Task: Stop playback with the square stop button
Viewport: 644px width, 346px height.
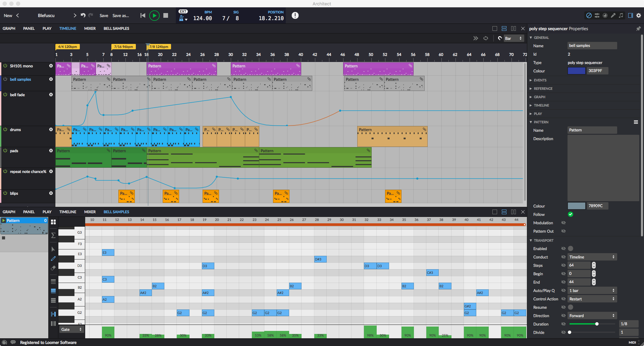Action: [166, 15]
